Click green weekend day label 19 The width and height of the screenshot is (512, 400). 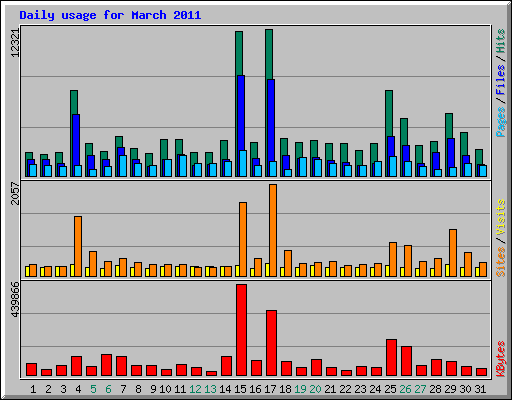[x=300, y=389]
